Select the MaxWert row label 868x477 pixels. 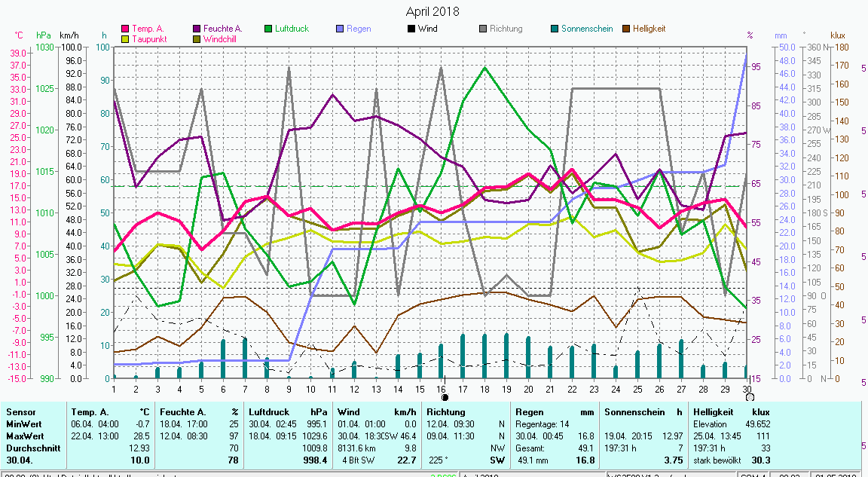click(26, 436)
